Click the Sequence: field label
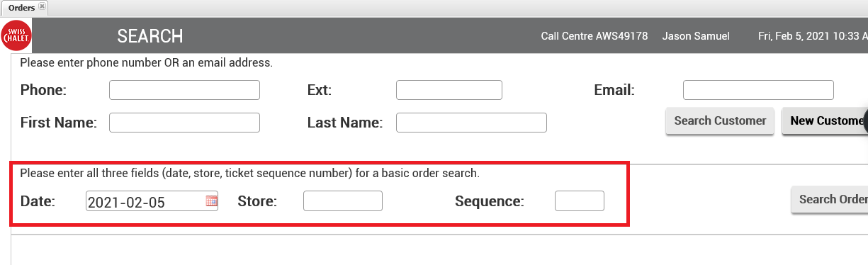This screenshot has height=265, width=868. point(490,201)
